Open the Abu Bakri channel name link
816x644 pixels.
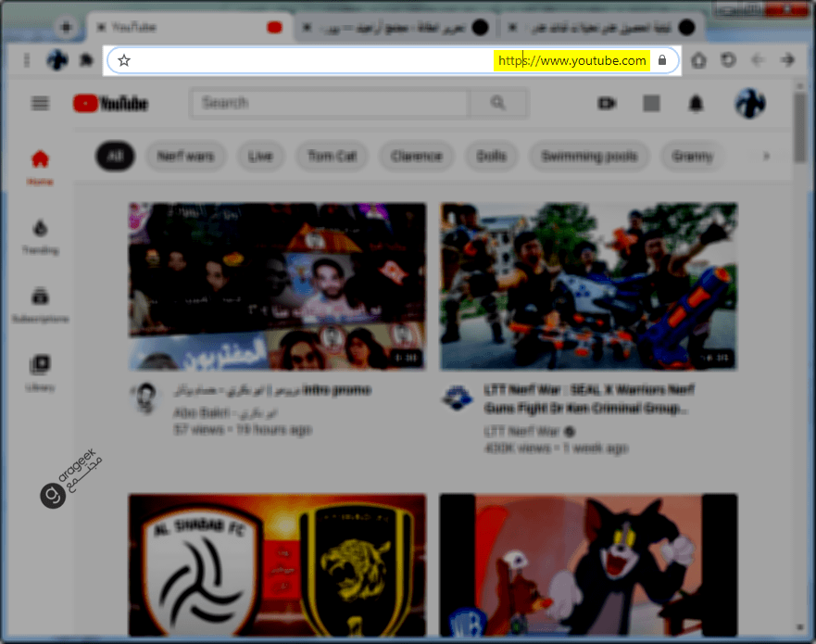[225, 413]
